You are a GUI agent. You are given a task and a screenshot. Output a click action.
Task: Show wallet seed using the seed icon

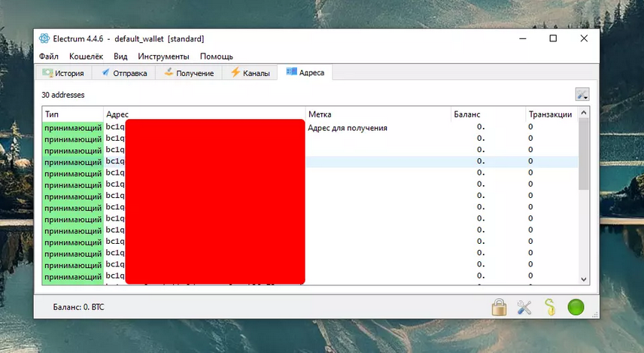click(550, 307)
